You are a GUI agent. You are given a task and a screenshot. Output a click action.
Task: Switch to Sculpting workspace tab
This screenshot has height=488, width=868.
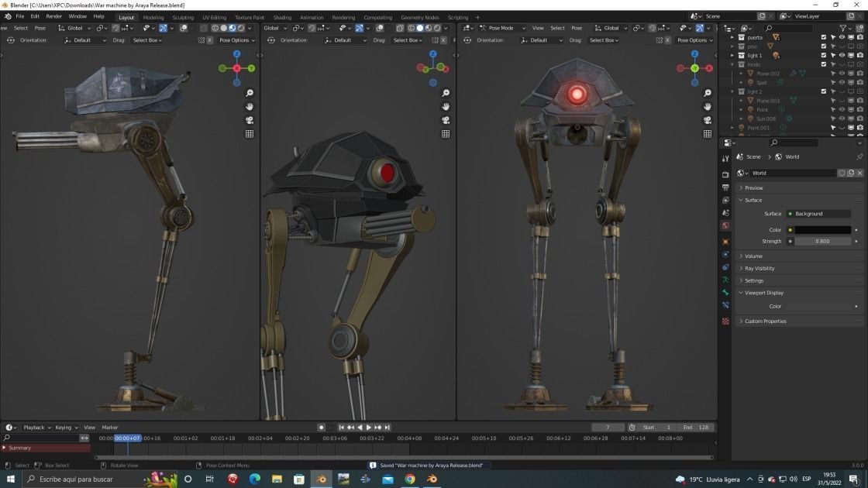tap(183, 17)
